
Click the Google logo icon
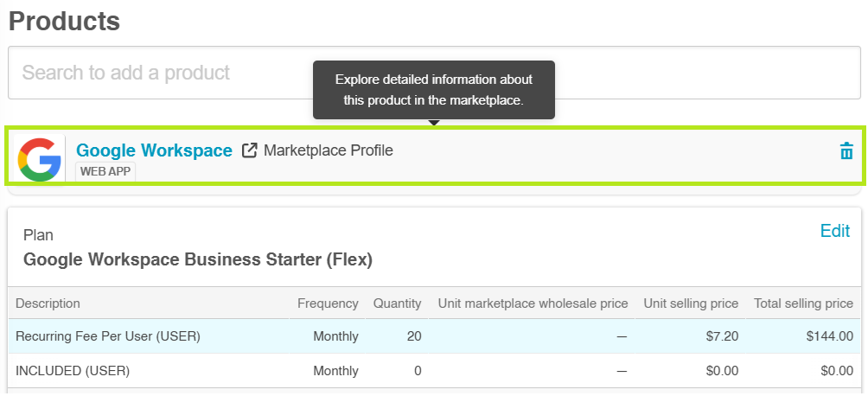point(40,159)
